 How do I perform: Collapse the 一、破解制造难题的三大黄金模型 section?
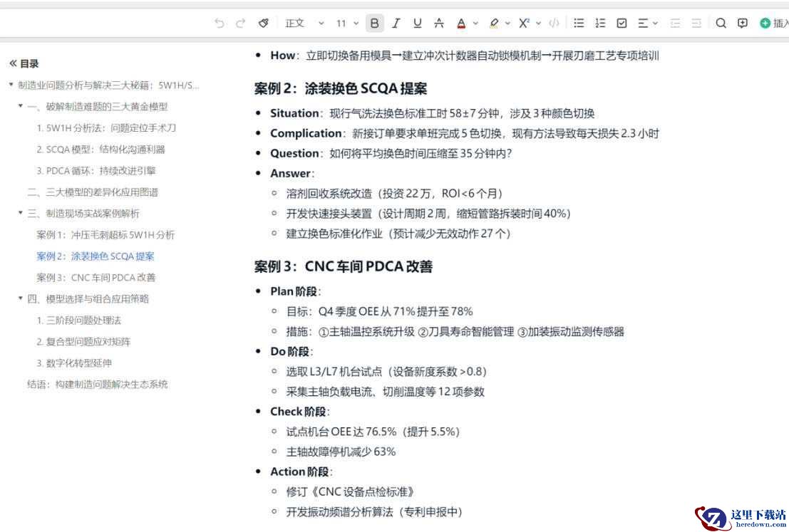21,106
